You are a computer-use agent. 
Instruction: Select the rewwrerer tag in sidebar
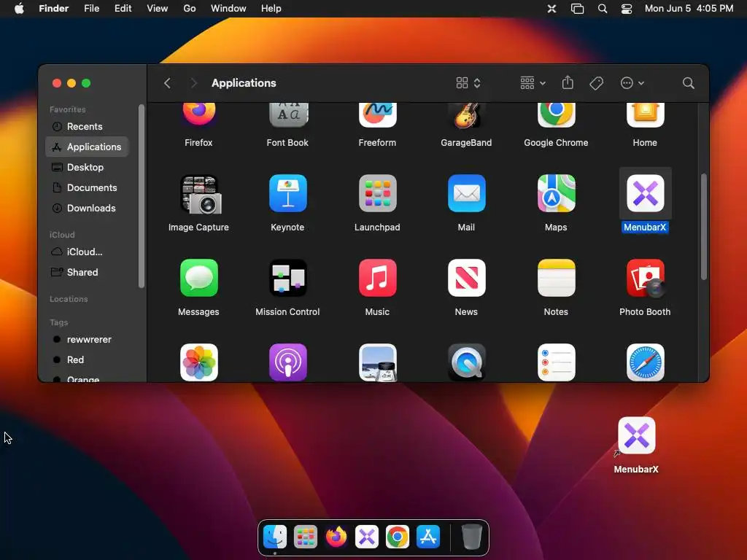coord(88,340)
